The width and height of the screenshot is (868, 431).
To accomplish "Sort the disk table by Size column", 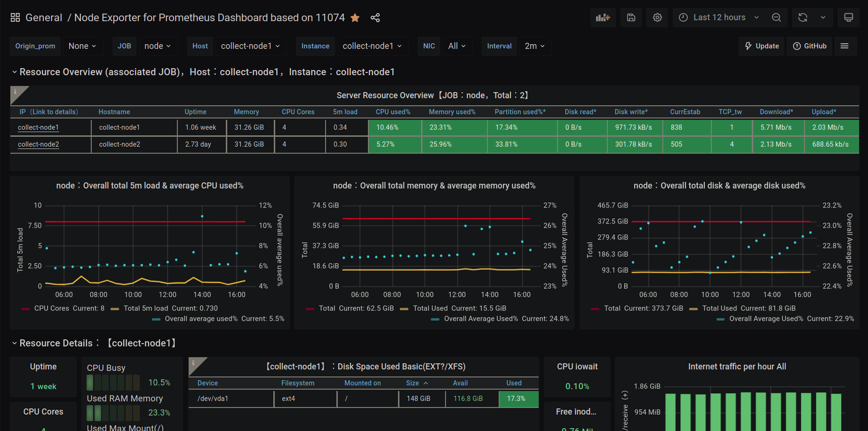I will pyautogui.click(x=413, y=383).
